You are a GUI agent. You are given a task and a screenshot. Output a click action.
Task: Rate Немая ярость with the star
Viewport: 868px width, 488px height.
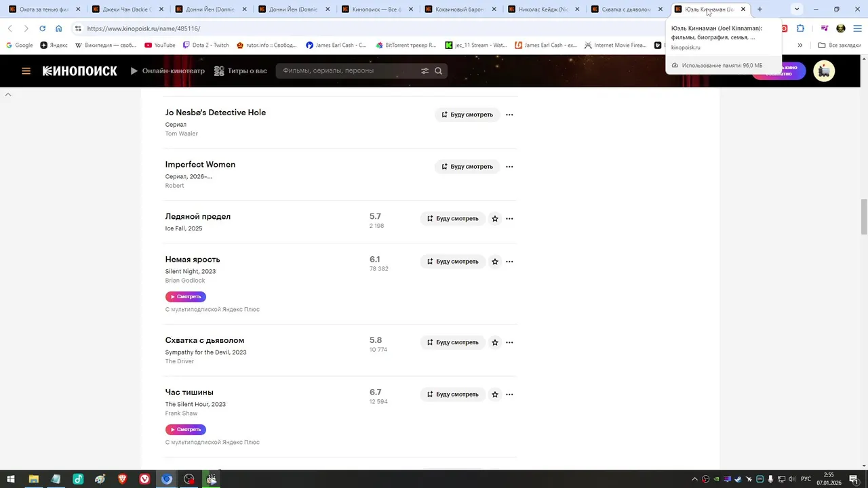pos(495,262)
